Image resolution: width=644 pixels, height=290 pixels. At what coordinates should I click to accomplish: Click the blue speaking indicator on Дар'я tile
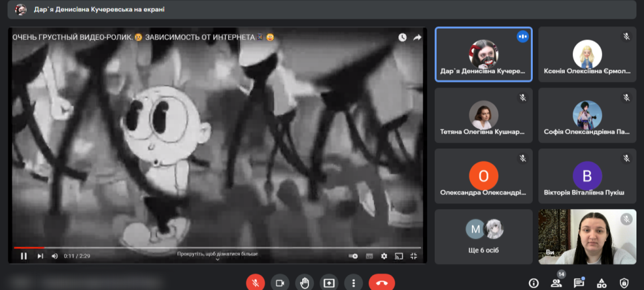523,36
